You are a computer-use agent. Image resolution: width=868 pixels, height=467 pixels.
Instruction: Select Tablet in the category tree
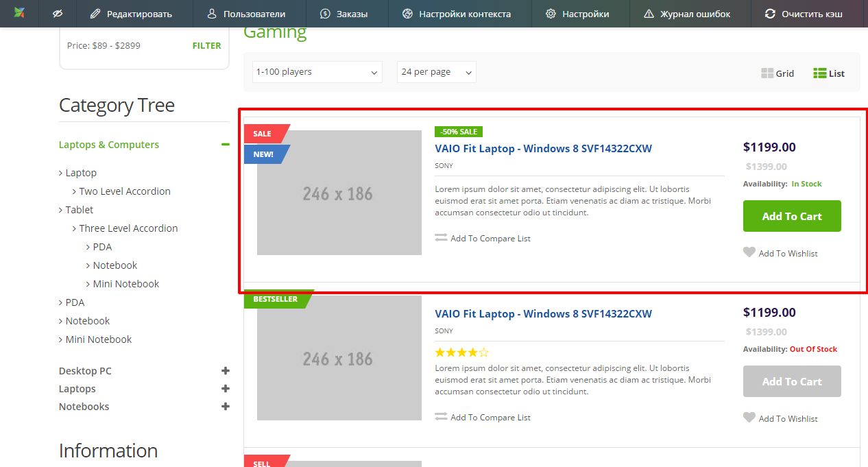point(80,210)
